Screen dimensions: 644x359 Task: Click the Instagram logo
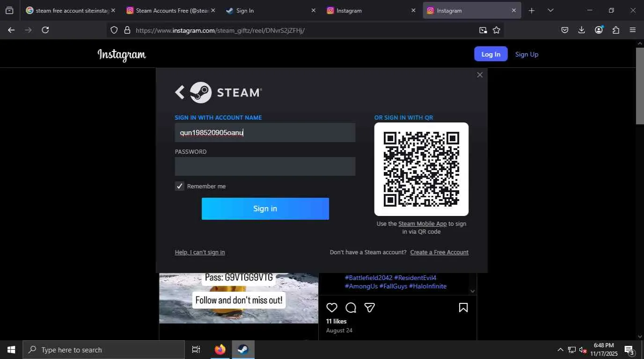(122, 55)
